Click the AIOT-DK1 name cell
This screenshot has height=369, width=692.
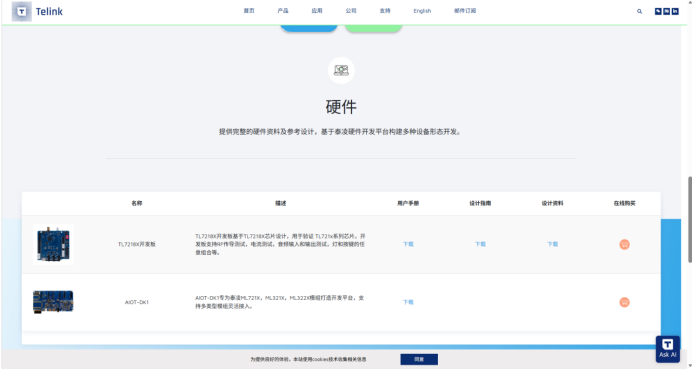137,302
